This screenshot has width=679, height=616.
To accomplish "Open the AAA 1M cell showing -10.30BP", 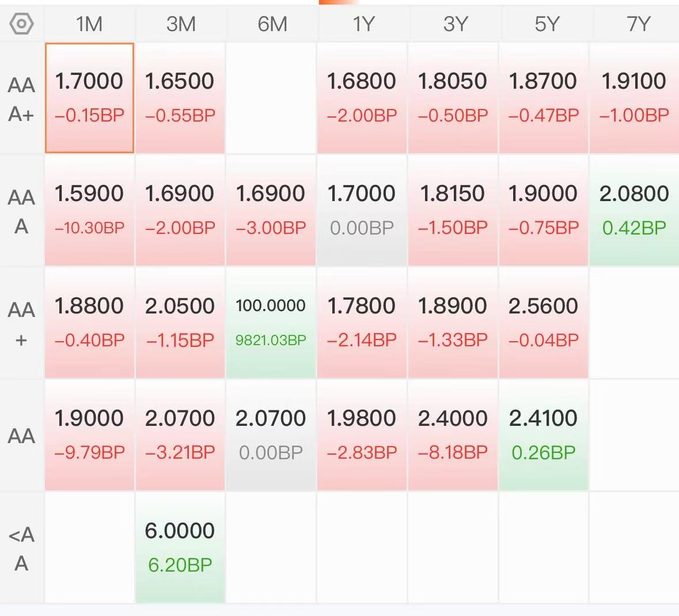I will tap(89, 210).
